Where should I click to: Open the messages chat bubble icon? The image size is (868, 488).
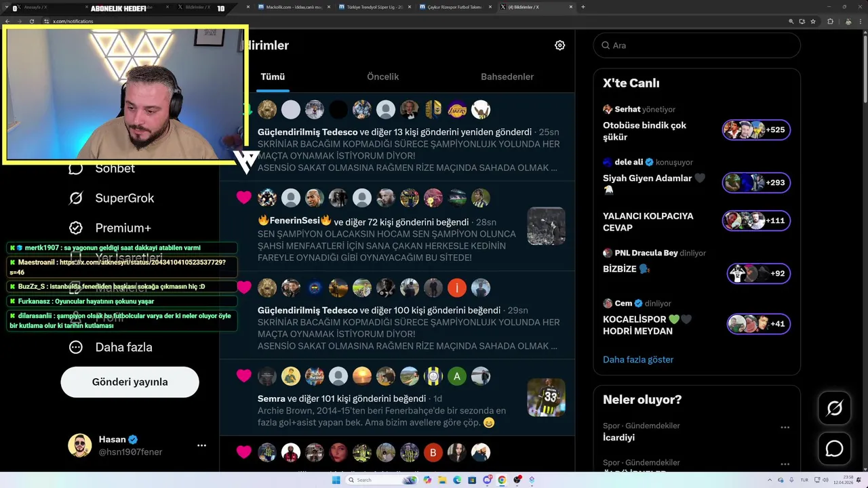[834, 449]
